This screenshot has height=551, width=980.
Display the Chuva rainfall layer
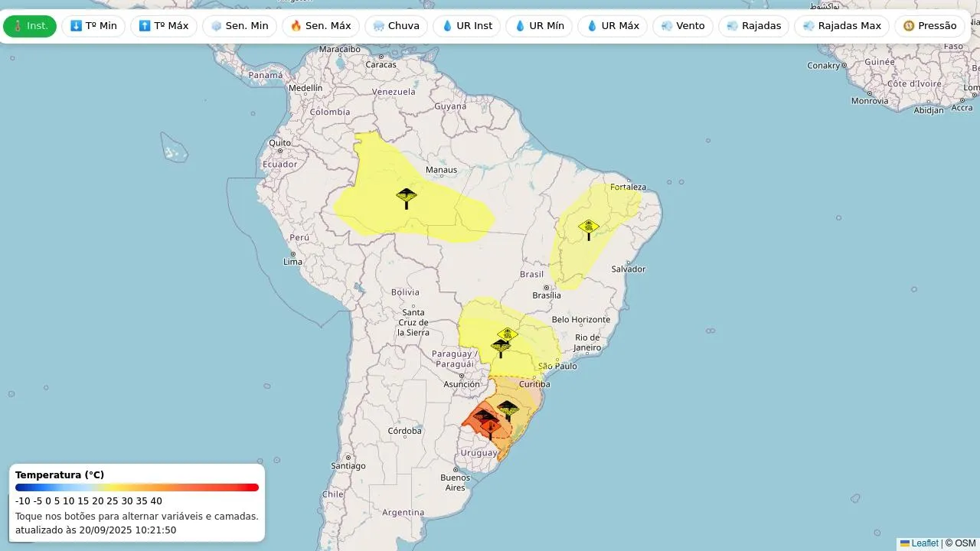(x=396, y=26)
